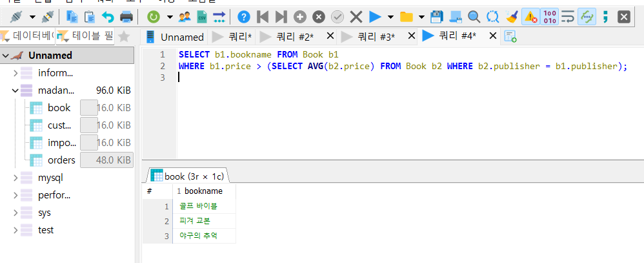Screen dimensions: 644x263
Task: Click the replace text circular arrows icon
Action: (x=492, y=17)
